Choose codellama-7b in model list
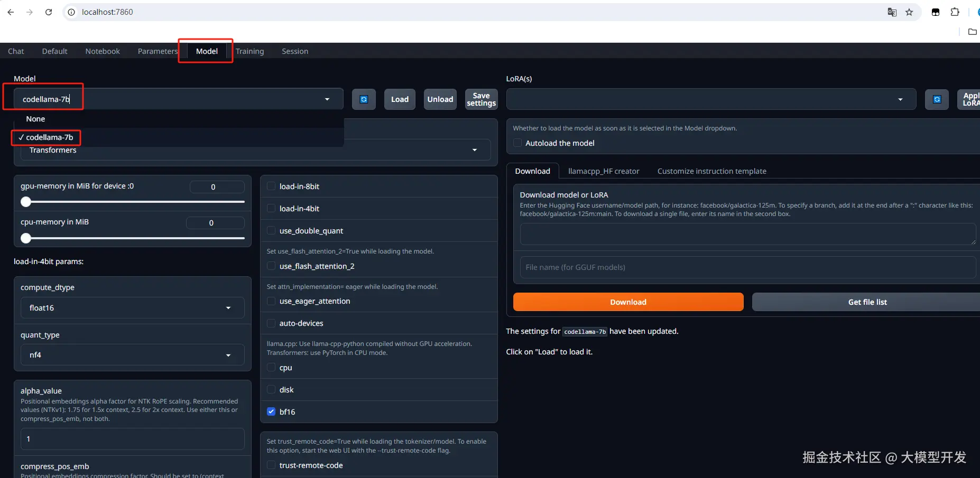980x478 pixels. click(178, 137)
